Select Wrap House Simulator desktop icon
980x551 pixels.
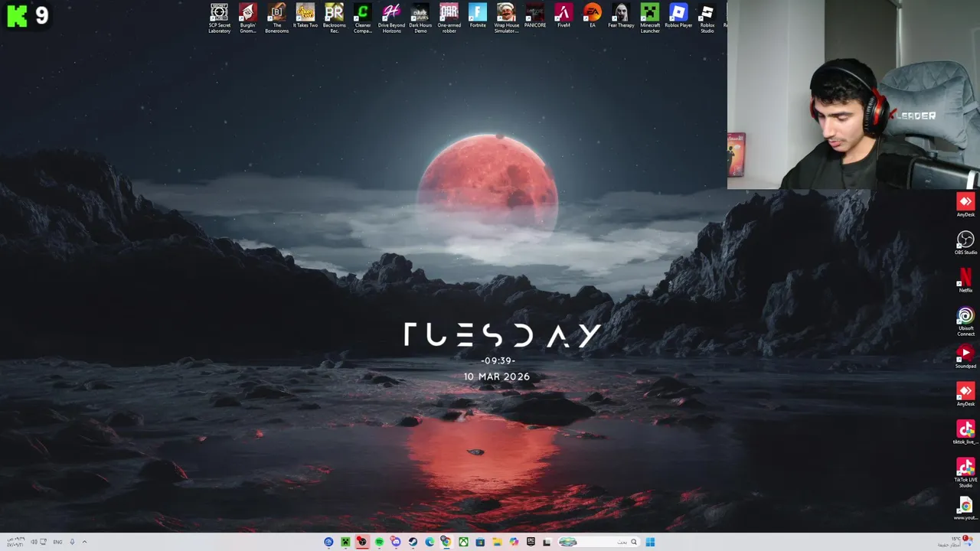(506, 18)
